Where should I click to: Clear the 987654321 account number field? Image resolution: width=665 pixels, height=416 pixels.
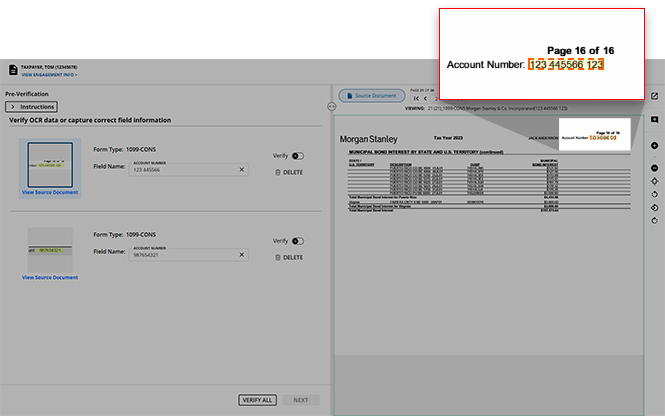pos(242,255)
